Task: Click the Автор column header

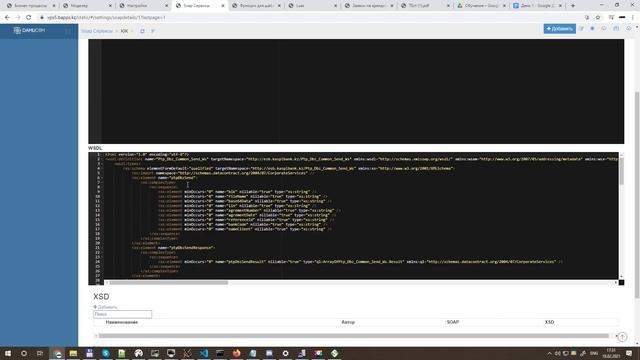Action: pos(348,322)
